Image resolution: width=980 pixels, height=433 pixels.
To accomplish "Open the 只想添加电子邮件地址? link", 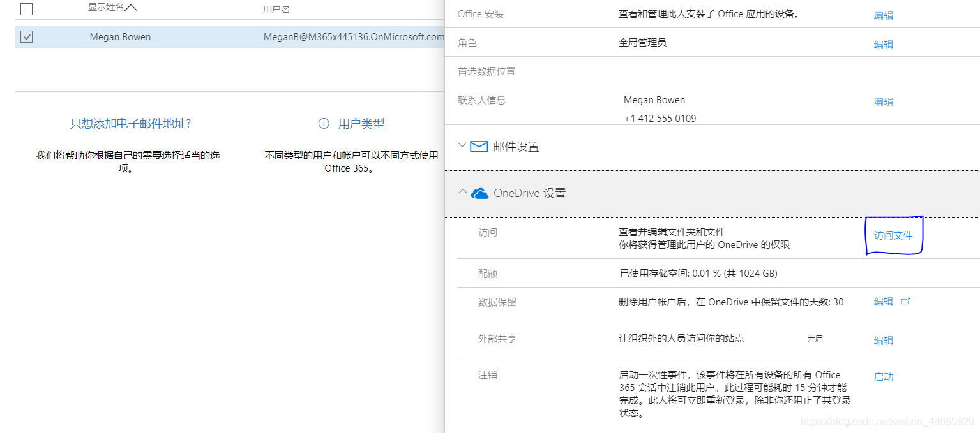I will click(x=130, y=124).
